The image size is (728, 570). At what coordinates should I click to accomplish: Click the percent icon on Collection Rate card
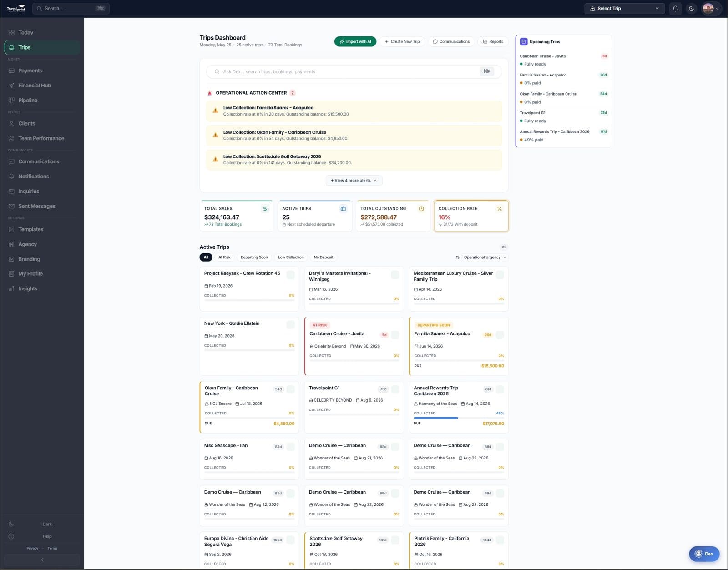pos(500,209)
